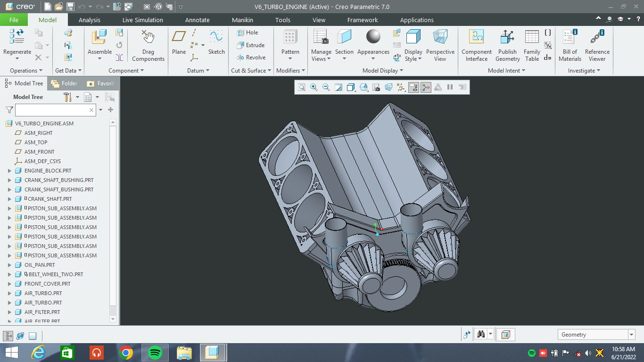Switch to the Analysis ribbon tab
The width and height of the screenshot is (644, 362).
(x=90, y=20)
